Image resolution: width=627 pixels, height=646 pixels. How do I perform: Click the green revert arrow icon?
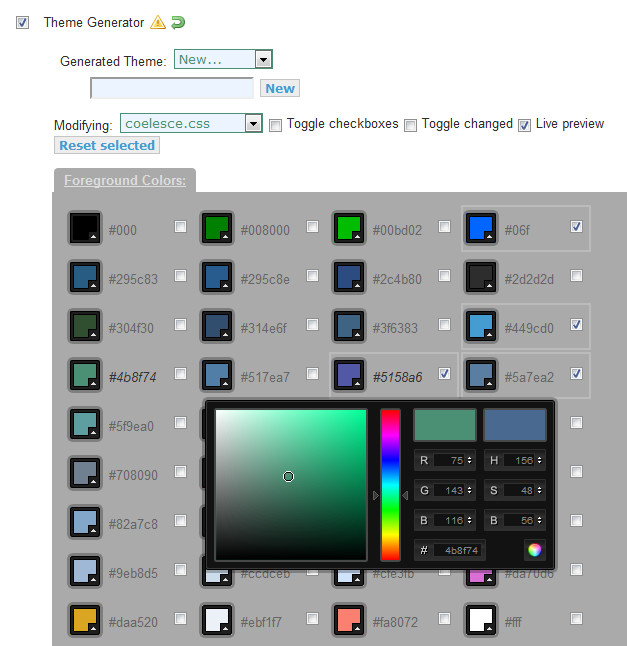[178, 22]
